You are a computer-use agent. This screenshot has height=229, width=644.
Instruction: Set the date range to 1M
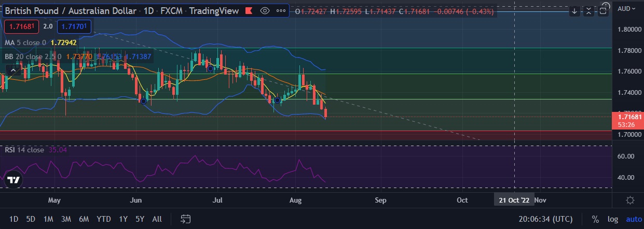(48, 219)
